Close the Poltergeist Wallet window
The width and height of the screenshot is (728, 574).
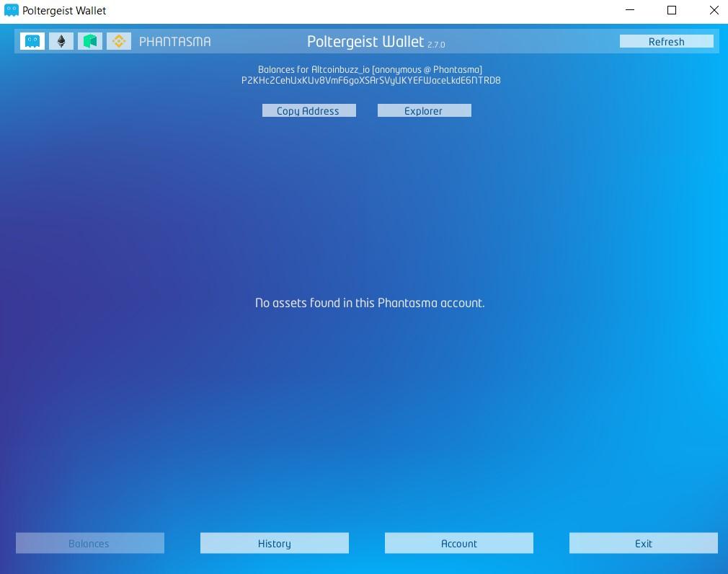click(714, 10)
